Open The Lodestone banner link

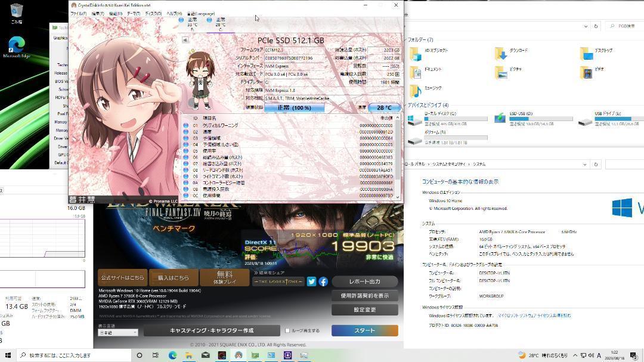coord(278,281)
